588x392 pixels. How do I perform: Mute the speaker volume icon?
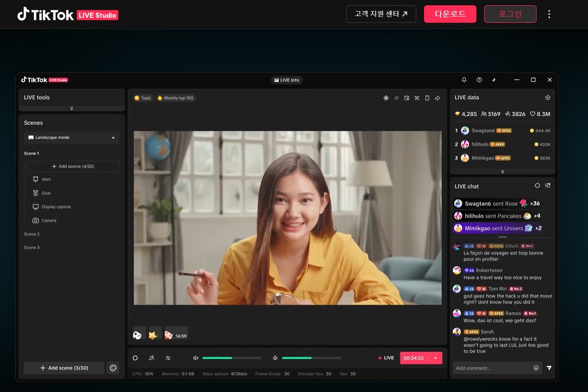point(196,358)
